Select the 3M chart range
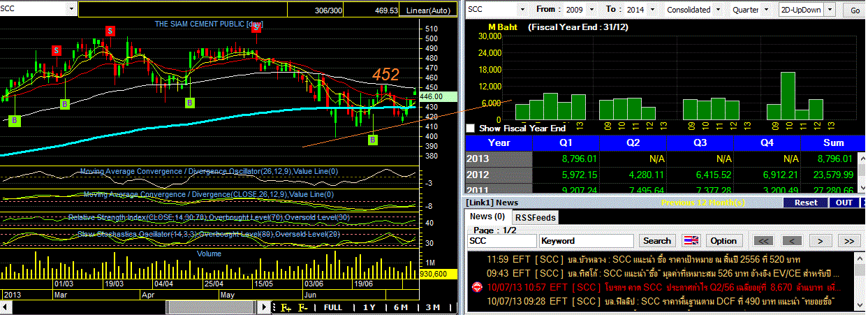Image resolution: width=868 pixels, height=315 pixels. point(432,307)
